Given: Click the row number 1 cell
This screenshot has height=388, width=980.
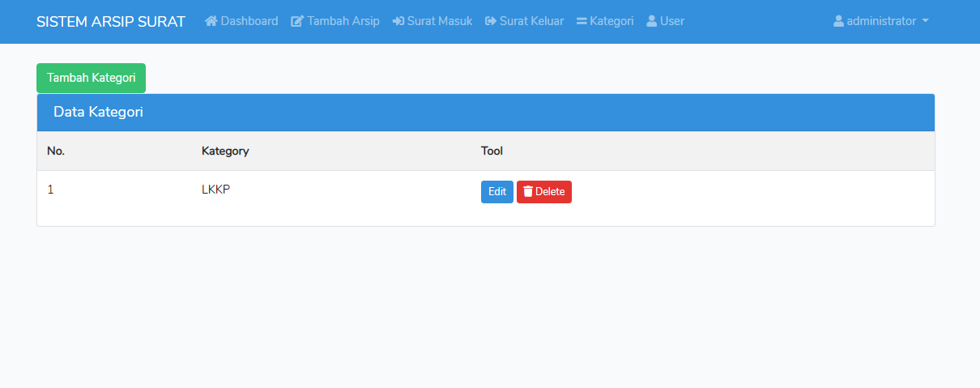Looking at the screenshot, I should coord(50,190).
